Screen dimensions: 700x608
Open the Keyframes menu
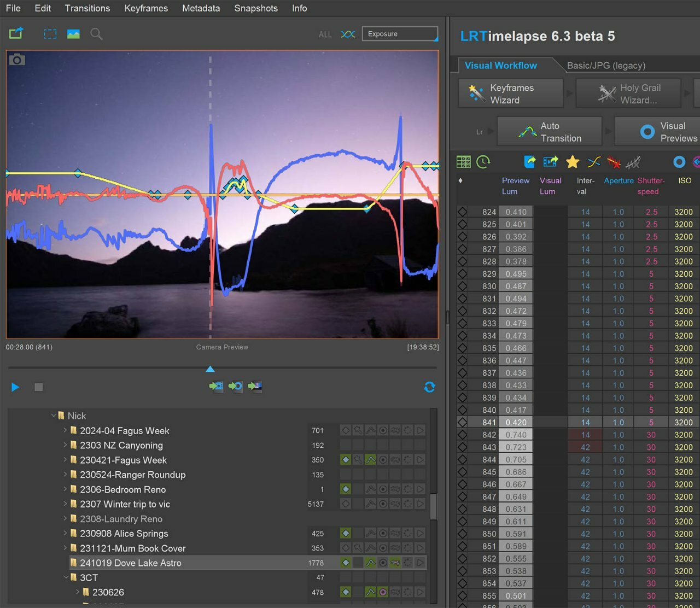point(146,8)
